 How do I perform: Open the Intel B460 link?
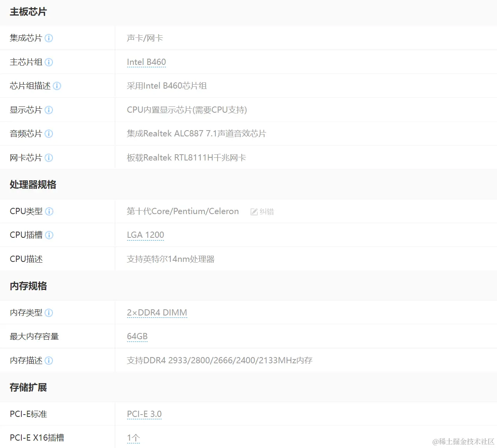tap(146, 62)
